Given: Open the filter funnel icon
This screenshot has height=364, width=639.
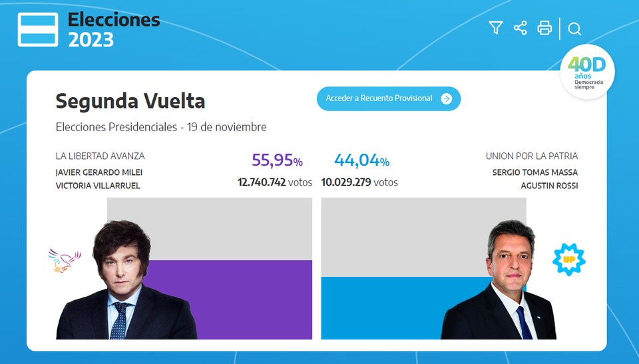Looking at the screenshot, I should pyautogui.click(x=495, y=28).
